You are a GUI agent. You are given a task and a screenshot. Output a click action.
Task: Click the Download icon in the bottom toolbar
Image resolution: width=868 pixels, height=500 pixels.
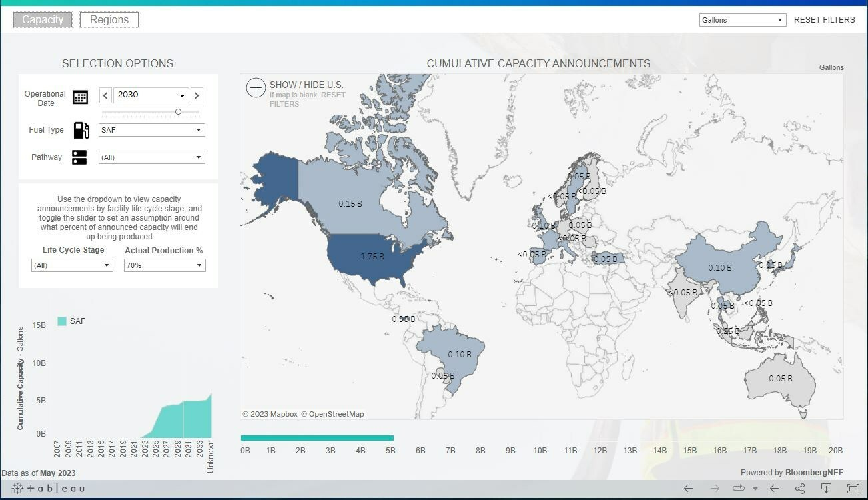826,489
